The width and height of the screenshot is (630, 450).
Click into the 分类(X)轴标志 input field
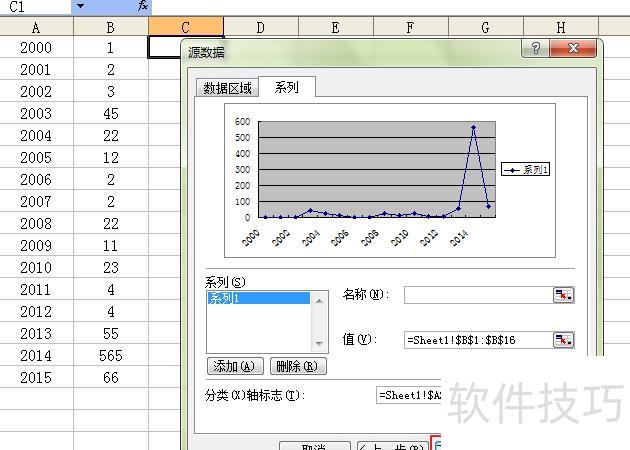tap(409, 395)
